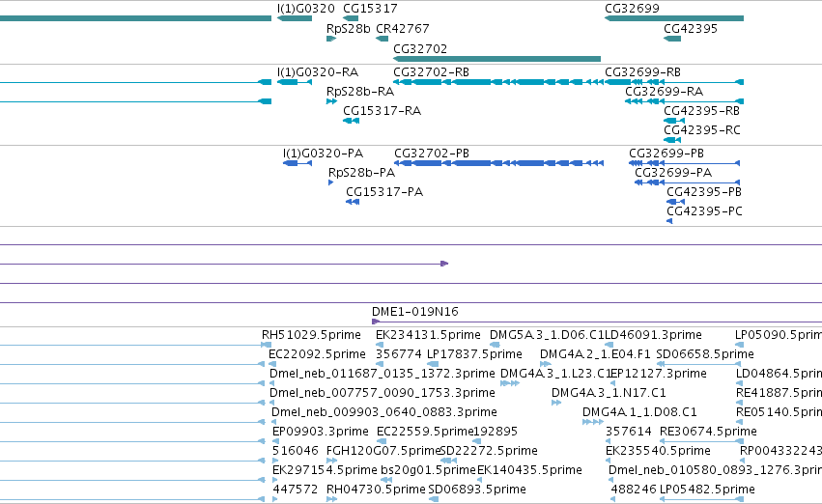Click the l(1)G0320-PA protein label

point(323,153)
